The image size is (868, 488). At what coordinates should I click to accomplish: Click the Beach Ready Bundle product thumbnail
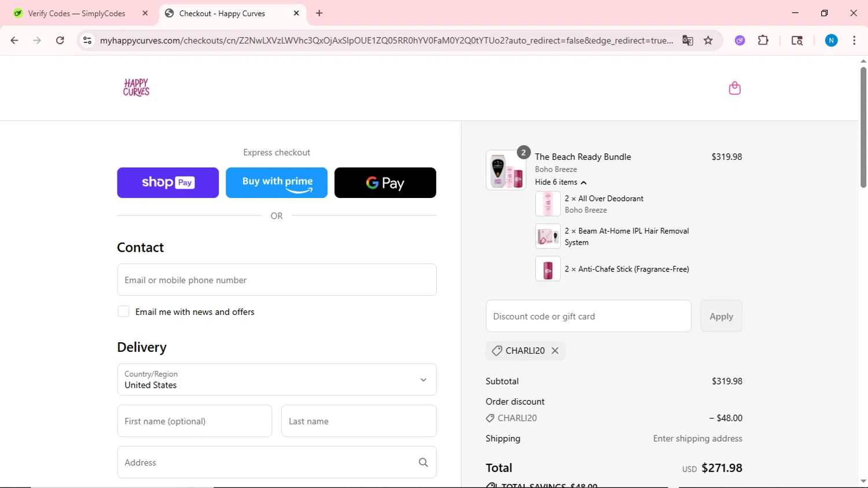tap(506, 170)
